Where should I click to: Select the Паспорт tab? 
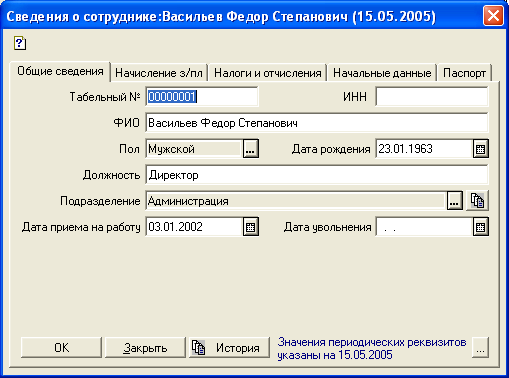click(x=464, y=73)
